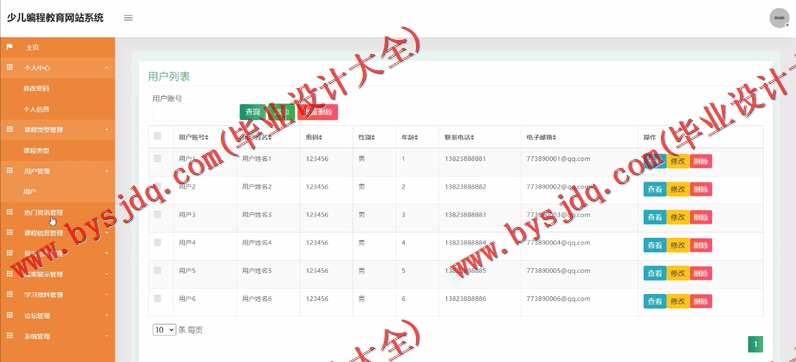Viewport: 796px width, 362px height.
Task: Open 用户 submenu item
Action: click(x=29, y=192)
